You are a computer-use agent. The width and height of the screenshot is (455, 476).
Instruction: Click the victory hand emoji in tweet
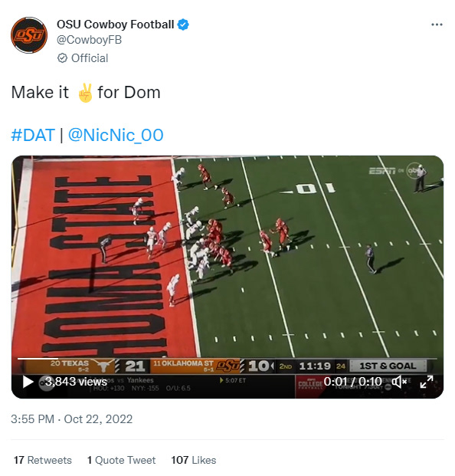pyautogui.click(x=85, y=93)
